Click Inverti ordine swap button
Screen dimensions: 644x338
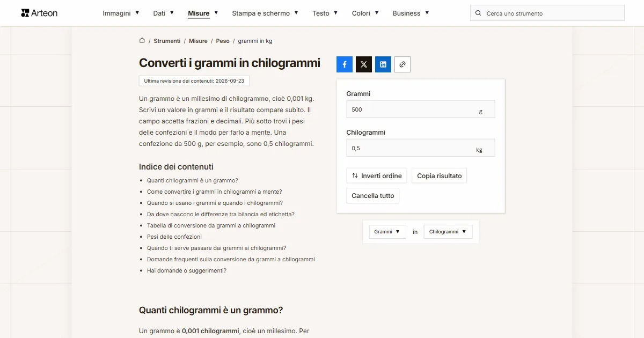(x=377, y=176)
